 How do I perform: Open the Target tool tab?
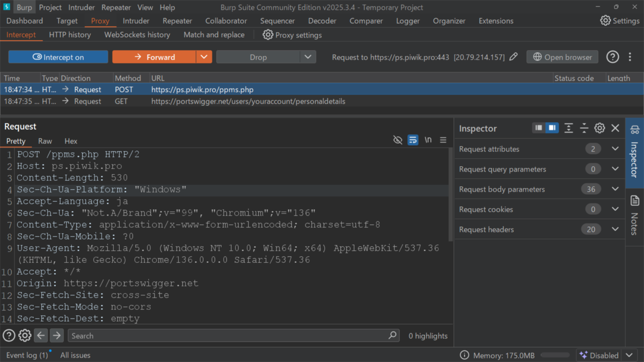(x=67, y=21)
